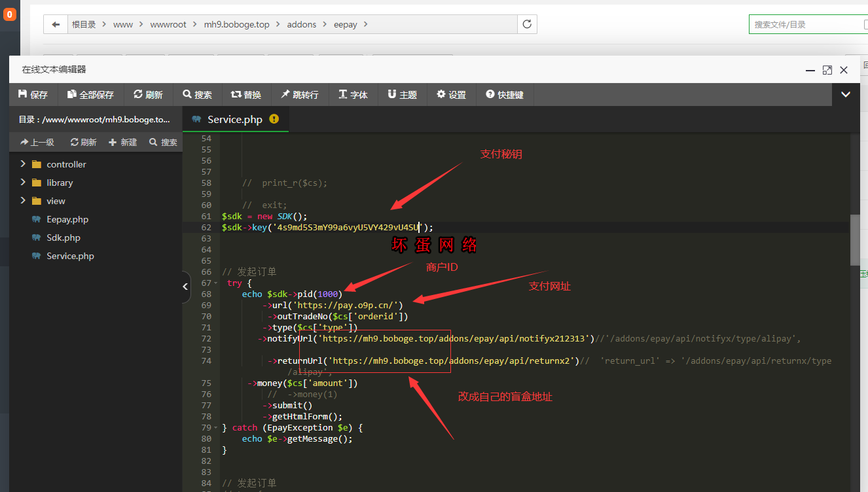The height and width of the screenshot is (492, 868).
Task: Click the PHP elephant icon on Service.php tab
Action: 196,119
